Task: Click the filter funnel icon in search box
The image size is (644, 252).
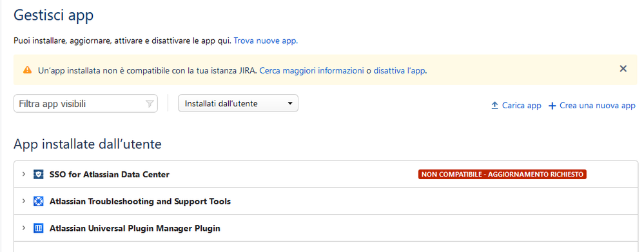Action: click(x=150, y=104)
